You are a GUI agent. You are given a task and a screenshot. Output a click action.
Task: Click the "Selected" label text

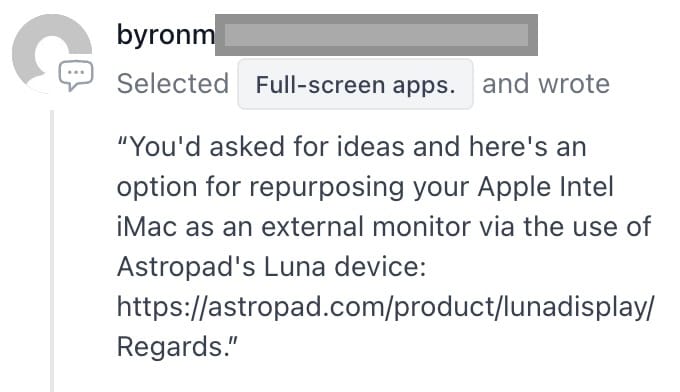coord(173,83)
